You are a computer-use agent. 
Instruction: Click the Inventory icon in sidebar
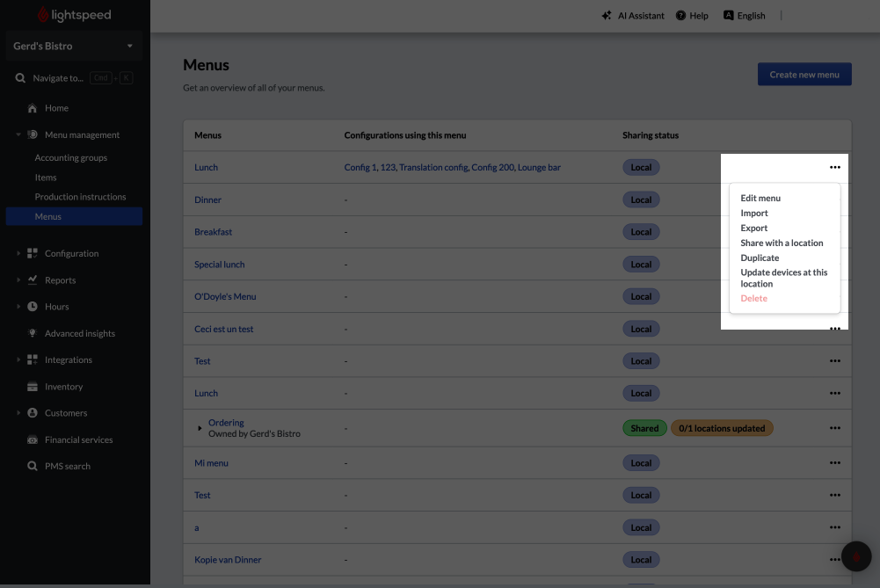(33, 387)
